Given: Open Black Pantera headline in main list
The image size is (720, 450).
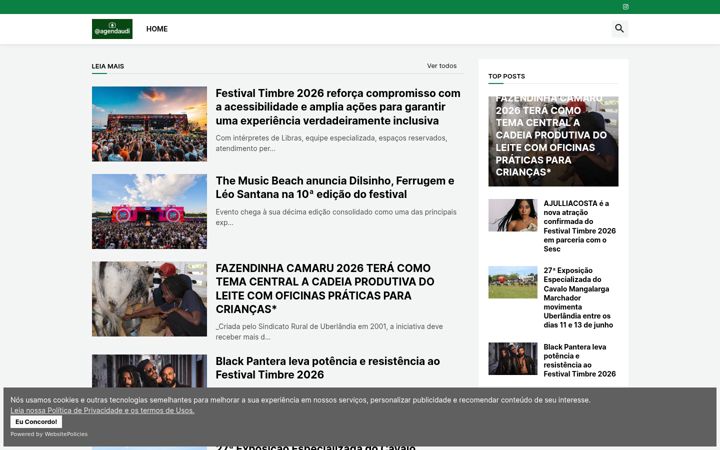Looking at the screenshot, I should (x=328, y=368).
